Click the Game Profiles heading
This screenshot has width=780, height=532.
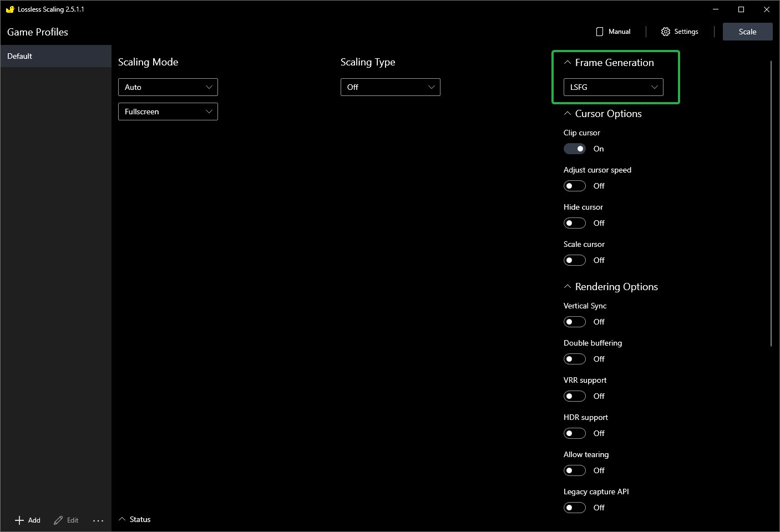tap(37, 32)
